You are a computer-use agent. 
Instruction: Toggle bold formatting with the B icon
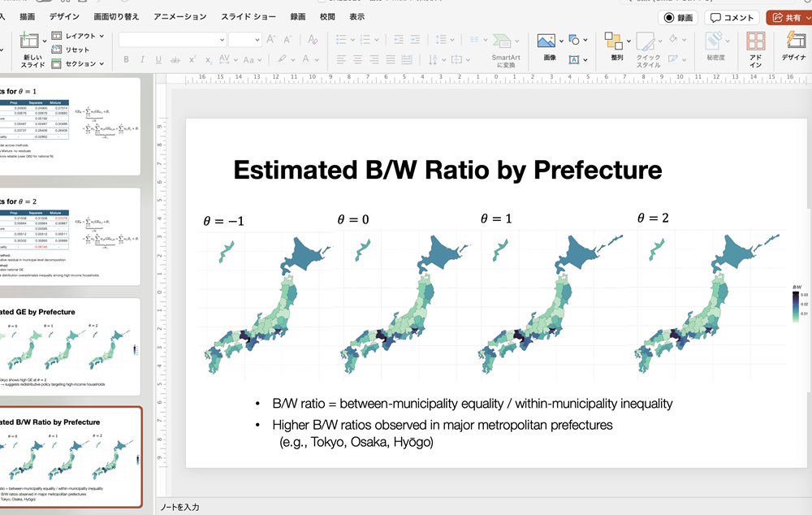[126, 59]
